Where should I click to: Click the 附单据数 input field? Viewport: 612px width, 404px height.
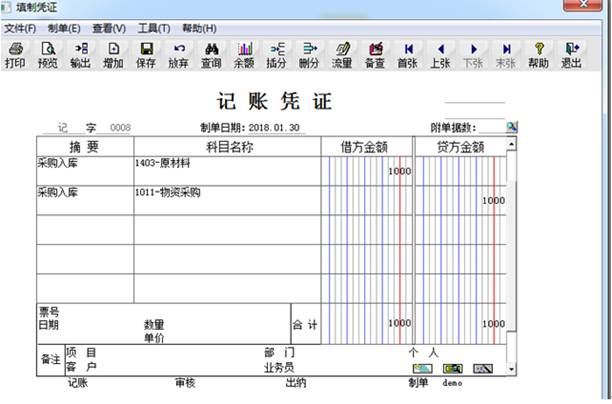(x=492, y=128)
